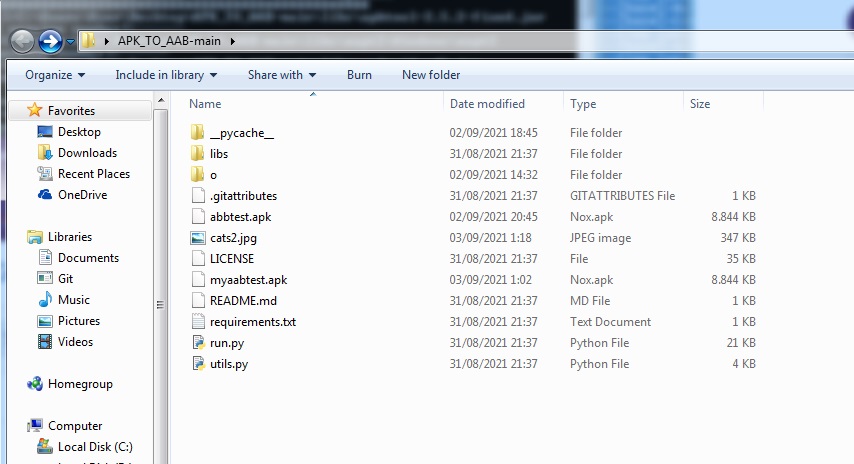Select OneDrive label in Favorites
Viewport: 854px width, 464px height.
coord(83,194)
